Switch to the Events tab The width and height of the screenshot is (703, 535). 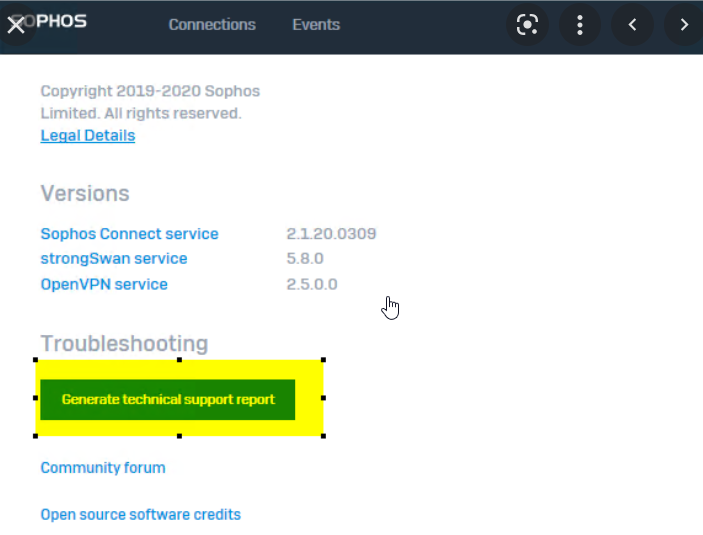(x=316, y=25)
